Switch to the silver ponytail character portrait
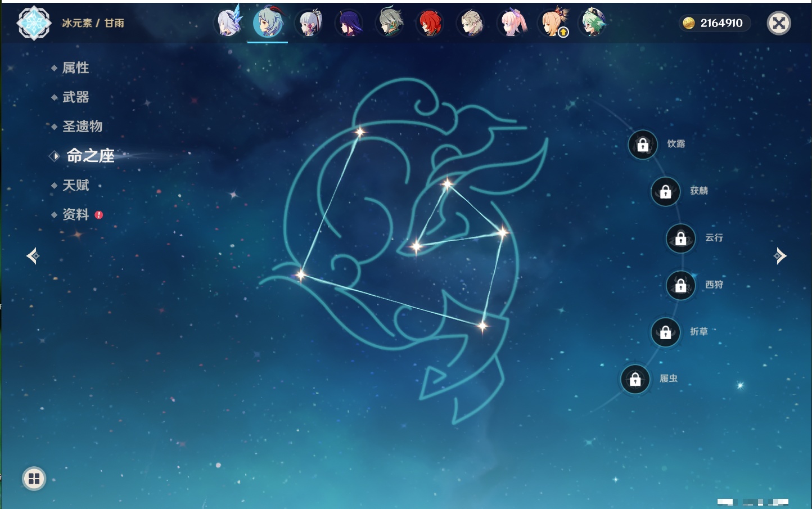Image resolution: width=812 pixels, height=509 pixels. point(309,23)
